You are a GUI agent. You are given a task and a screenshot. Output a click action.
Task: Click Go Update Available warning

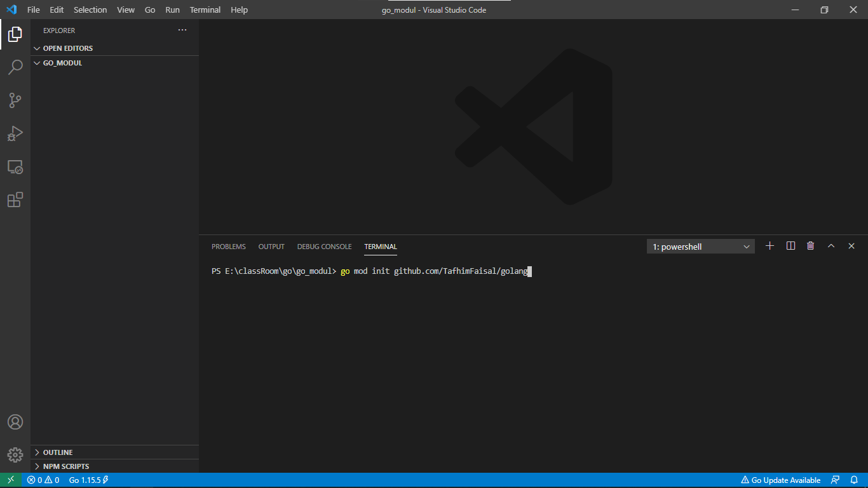781,480
